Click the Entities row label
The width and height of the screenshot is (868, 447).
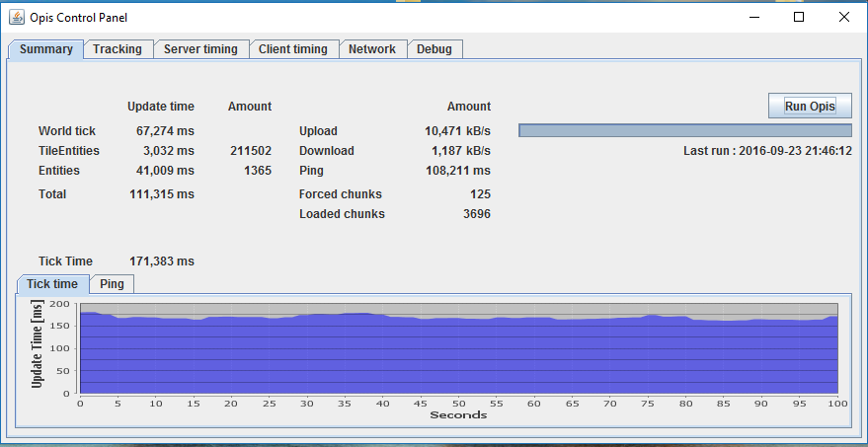click(59, 171)
